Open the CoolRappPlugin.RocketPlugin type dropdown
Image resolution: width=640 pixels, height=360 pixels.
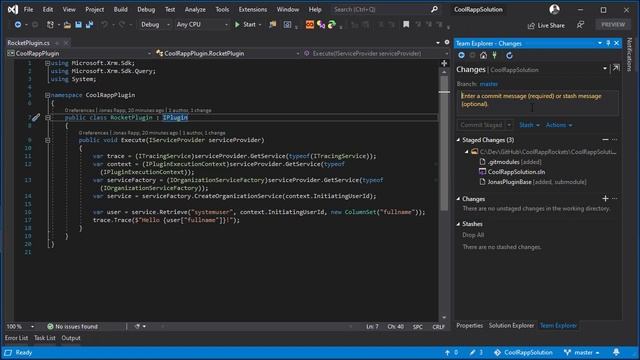(227, 53)
